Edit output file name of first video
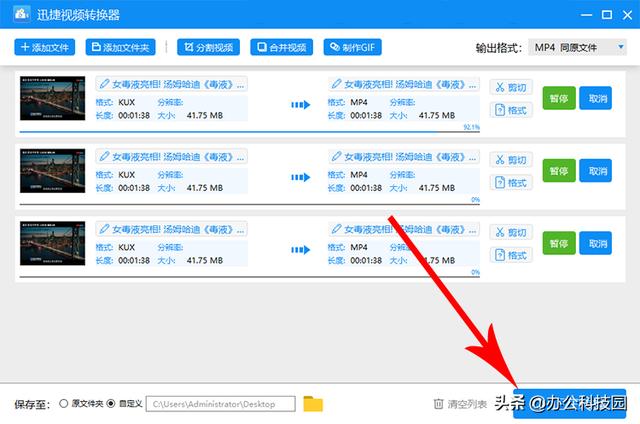Screen dimensions: 640x424 click(x=403, y=84)
